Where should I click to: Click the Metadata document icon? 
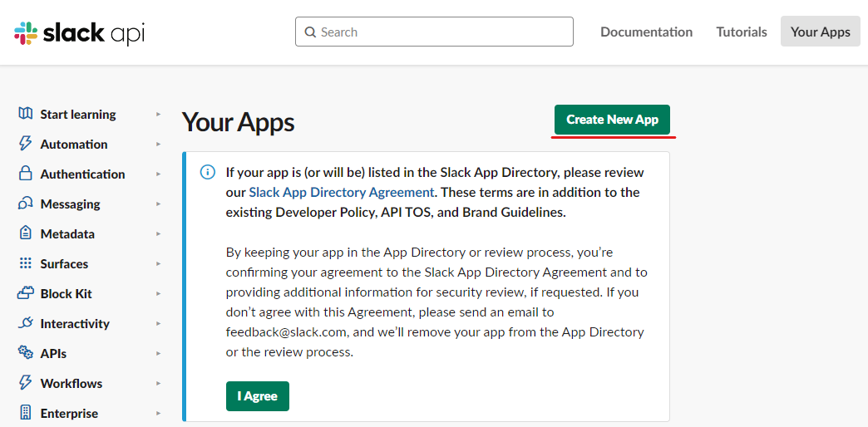click(x=26, y=233)
